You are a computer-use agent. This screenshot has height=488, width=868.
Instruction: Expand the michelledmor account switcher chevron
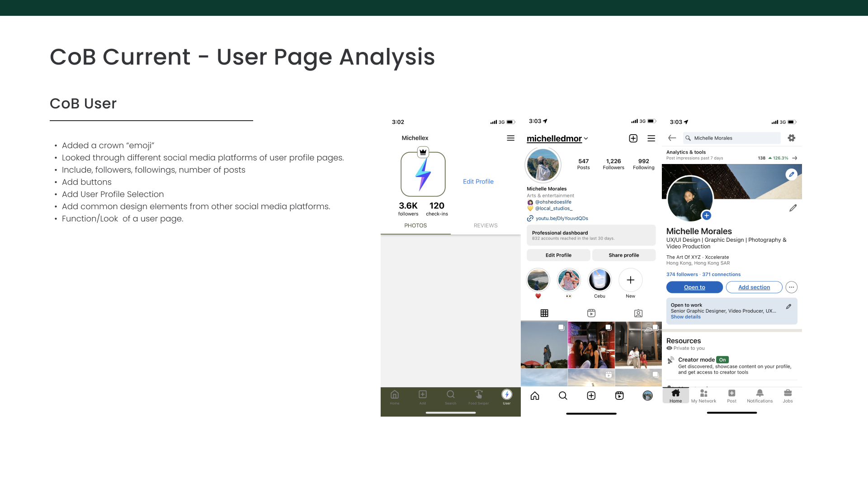point(586,139)
